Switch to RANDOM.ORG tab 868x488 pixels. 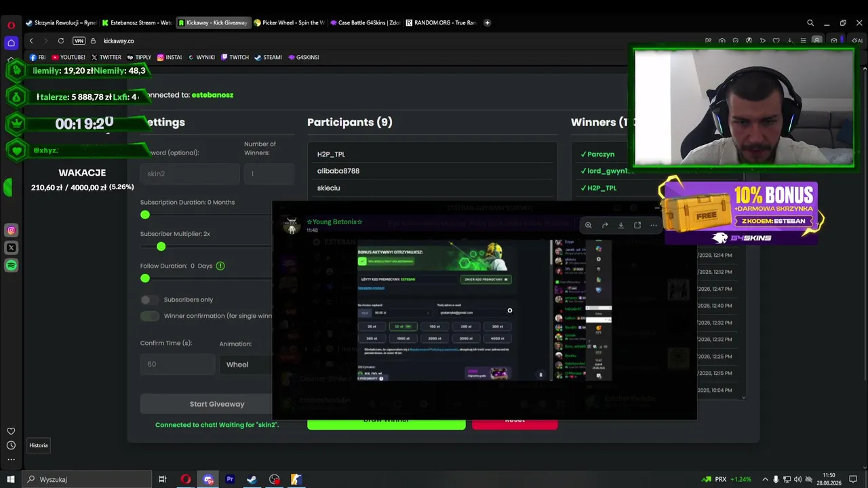pyautogui.click(x=441, y=22)
